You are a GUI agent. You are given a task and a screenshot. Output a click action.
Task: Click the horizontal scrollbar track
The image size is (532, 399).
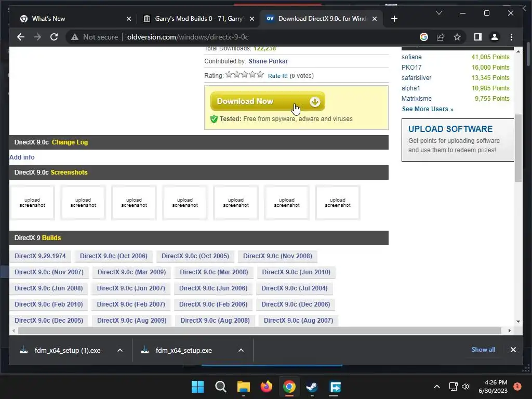260,330
